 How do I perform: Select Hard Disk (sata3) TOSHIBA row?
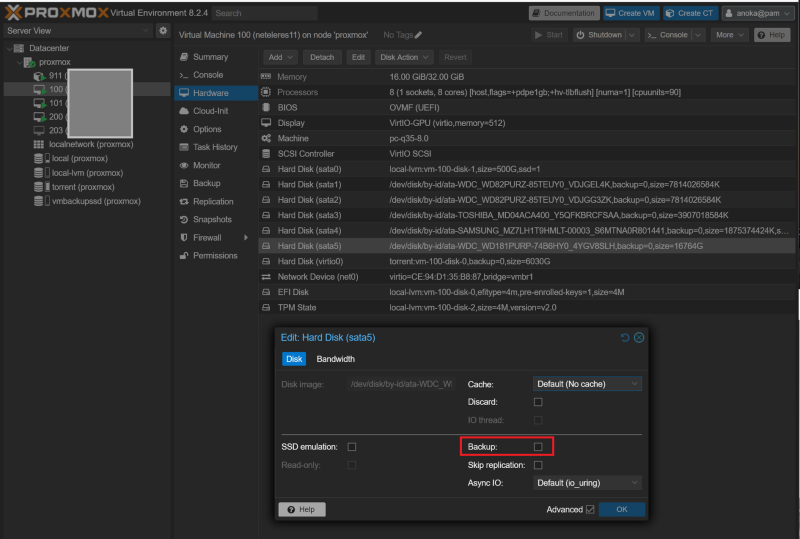529,215
